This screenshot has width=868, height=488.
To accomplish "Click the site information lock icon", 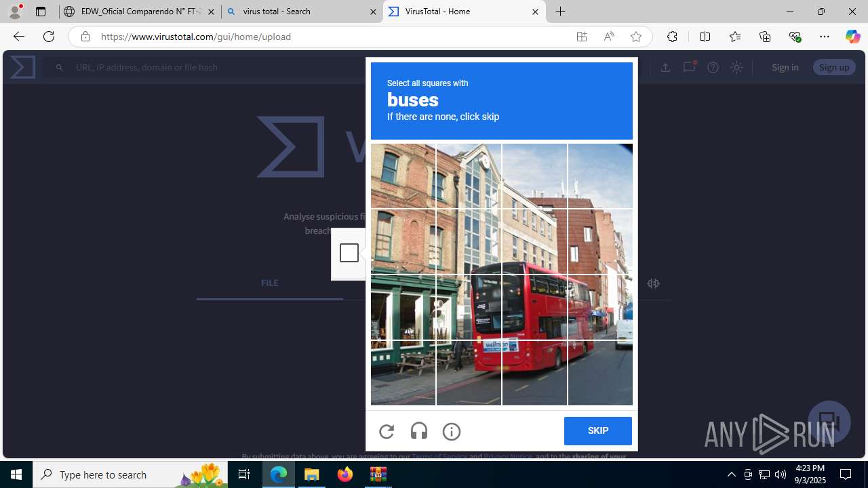I will 85,37.
